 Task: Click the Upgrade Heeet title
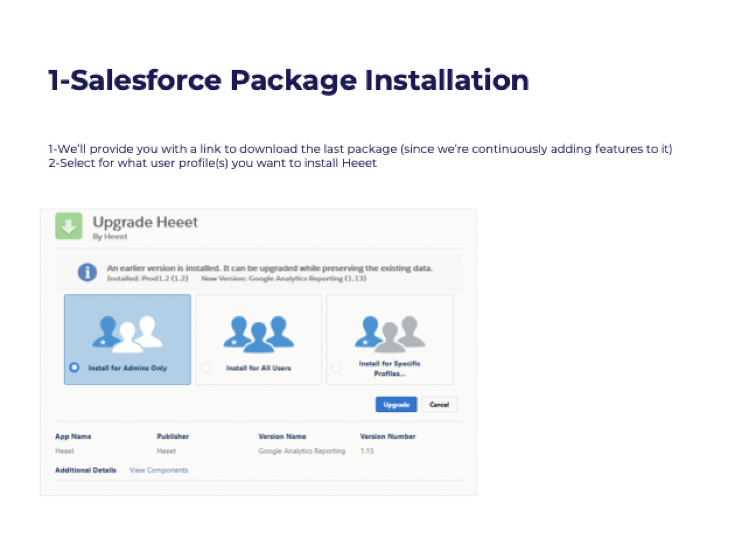(145, 222)
